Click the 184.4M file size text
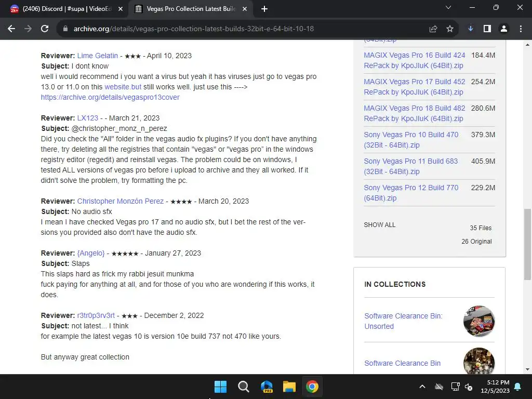Viewport: 532px width, 399px height. [x=483, y=55]
